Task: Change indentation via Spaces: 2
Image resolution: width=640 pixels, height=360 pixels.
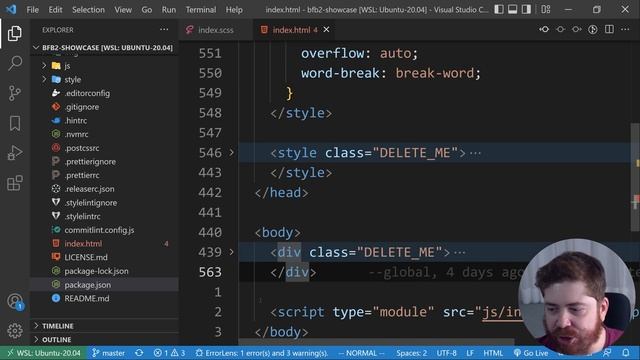Action: point(411,353)
